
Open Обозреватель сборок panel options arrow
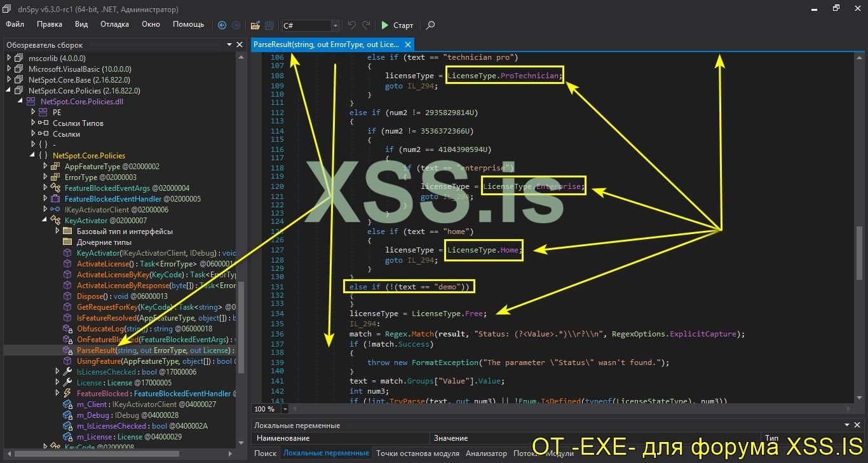click(229, 45)
